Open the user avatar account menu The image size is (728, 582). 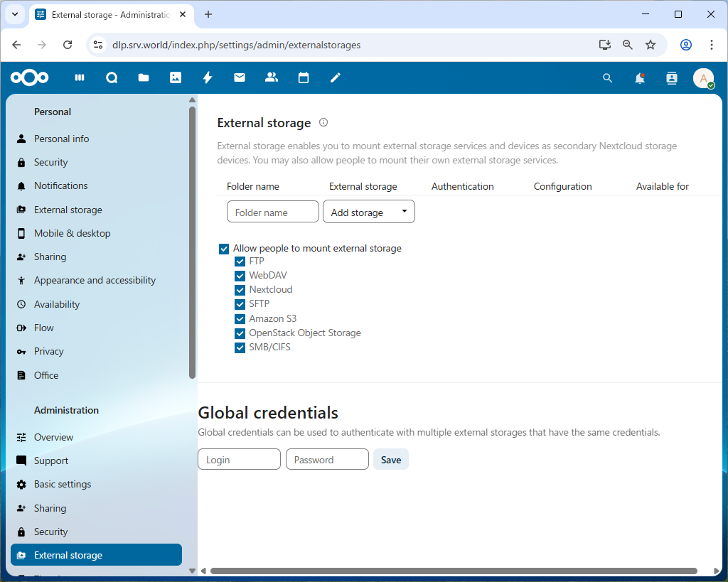pyautogui.click(x=703, y=78)
